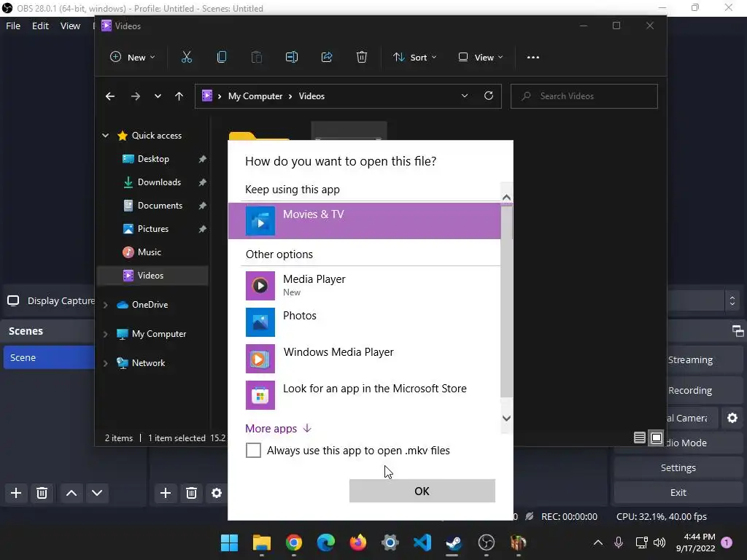Image resolution: width=747 pixels, height=560 pixels.
Task: Click the Paste icon in Videos toolbar
Action: click(256, 57)
